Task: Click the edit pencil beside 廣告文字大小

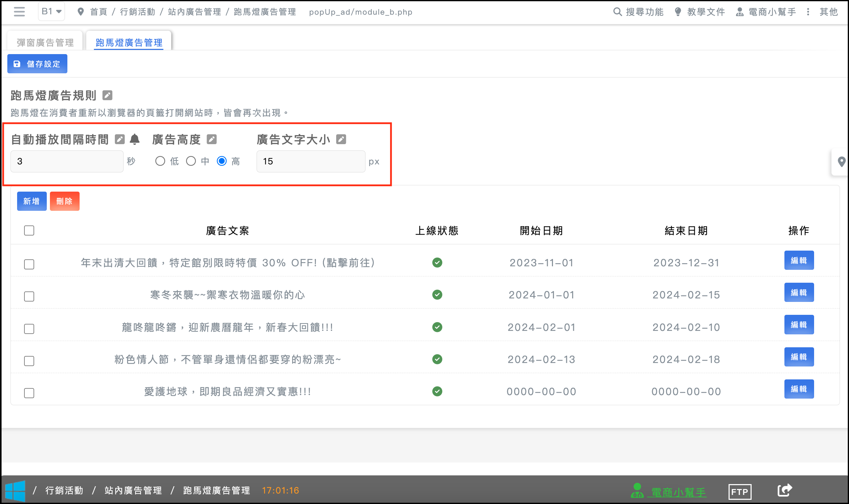Action: coord(341,139)
